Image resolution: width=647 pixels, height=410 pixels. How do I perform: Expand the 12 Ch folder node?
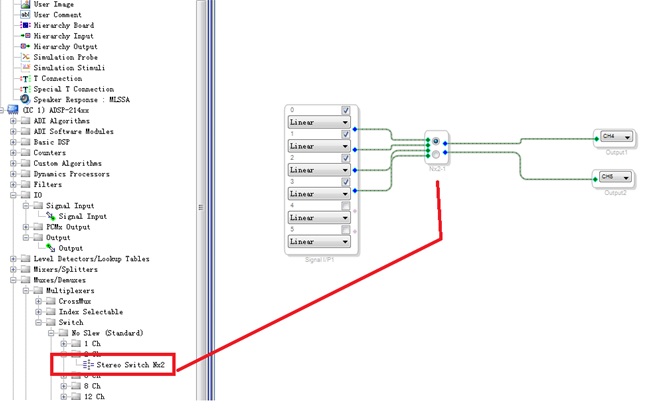64,397
